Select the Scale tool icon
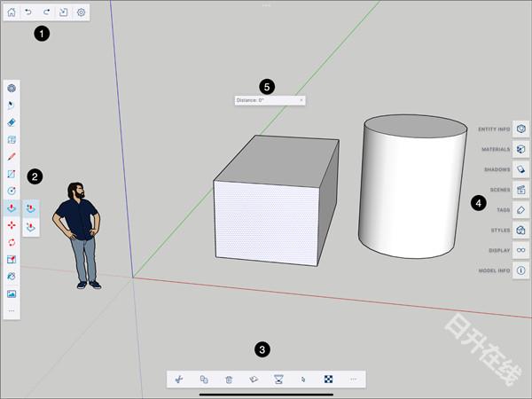This screenshot has height=399, width=532. click(x=12, y=260)
